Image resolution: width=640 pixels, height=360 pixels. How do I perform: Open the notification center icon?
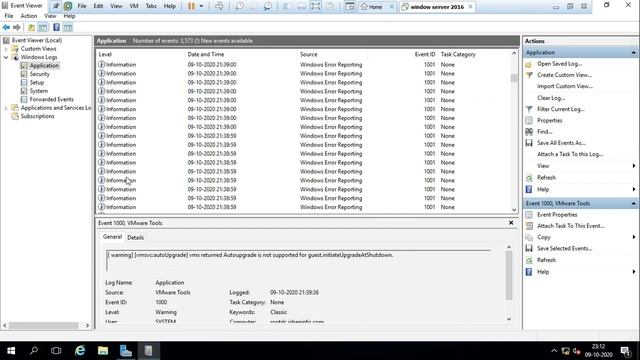tap(625, 351)
